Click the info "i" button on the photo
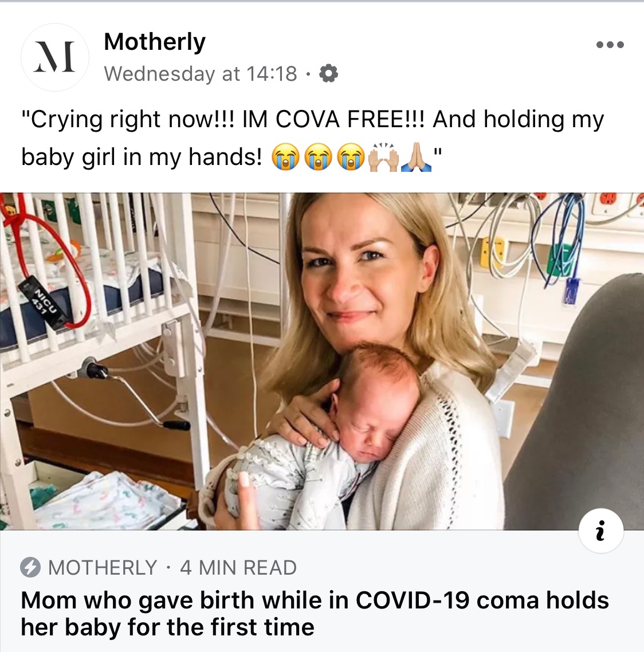644x652 pixels. [600, 533]
